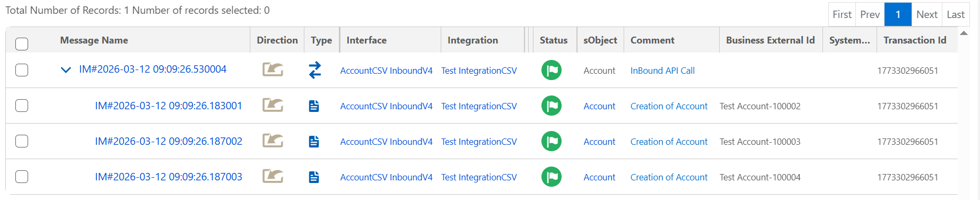Open Account sObject link in Test Account-100002 row
Image resolution: width=980 pixels, height=200 pixels.
coord(599,106)
